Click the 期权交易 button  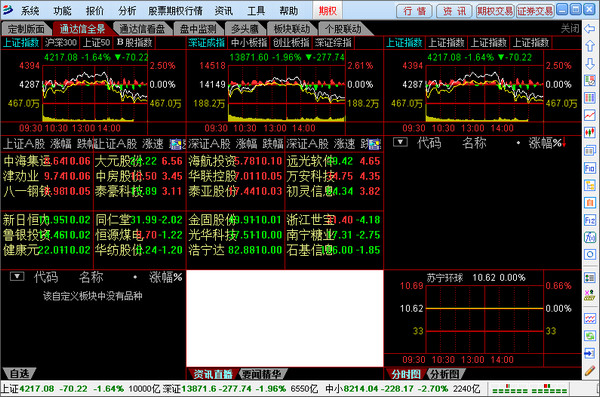(x=494, y=11)
